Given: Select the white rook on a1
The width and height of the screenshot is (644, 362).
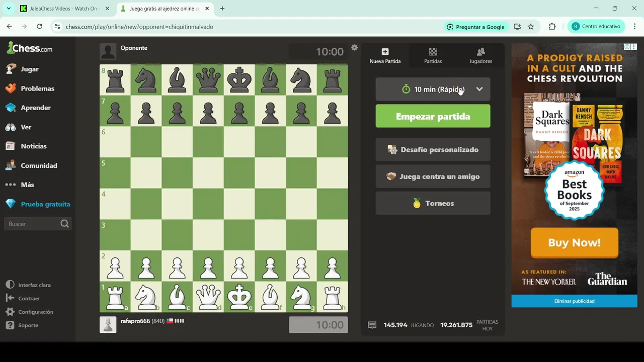Looking at the screenshot, I should [115, 297].
